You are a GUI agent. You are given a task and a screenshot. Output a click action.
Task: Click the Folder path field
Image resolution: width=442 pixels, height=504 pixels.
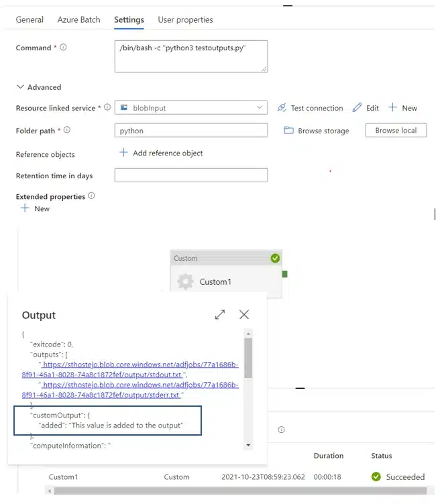pyautogui.click(x=191, y=131)
